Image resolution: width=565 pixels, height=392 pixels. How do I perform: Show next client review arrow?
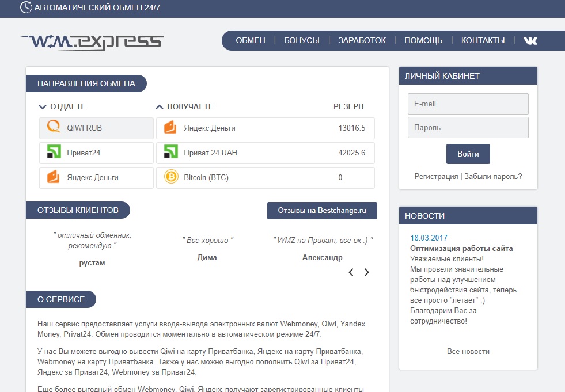click(x=366, y=272)
